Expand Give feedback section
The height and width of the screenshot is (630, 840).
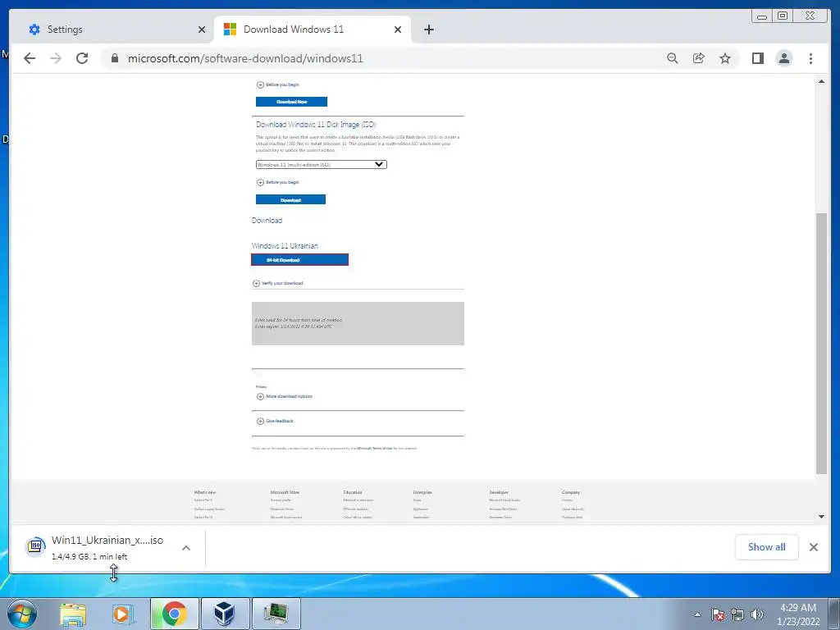click(x=275, y=421)
